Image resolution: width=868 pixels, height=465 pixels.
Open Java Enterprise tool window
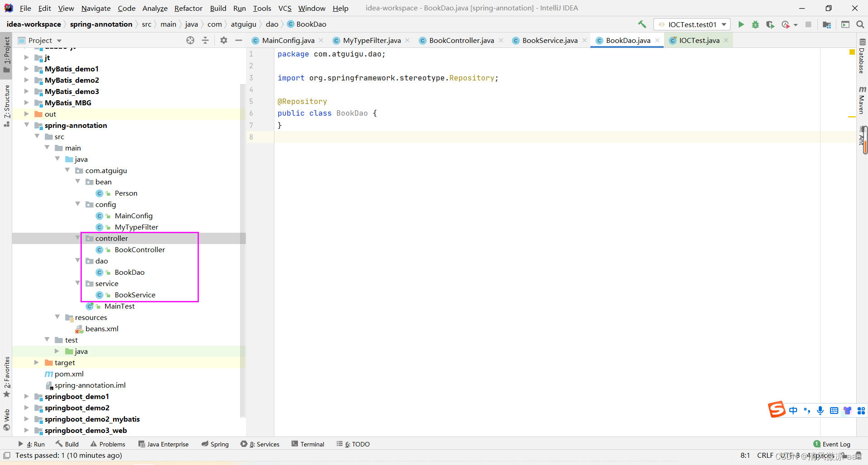[x=163, y=444]
